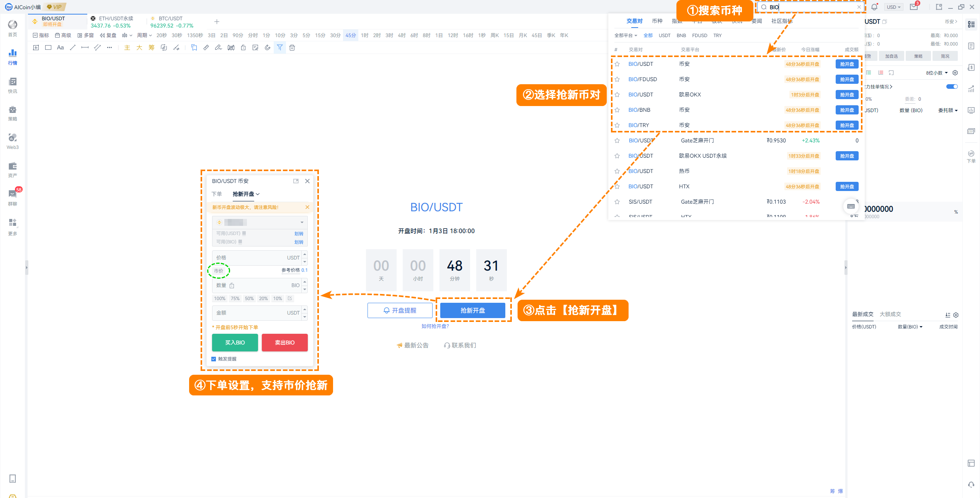Expand the 全部平台 platform filter
The width and height of the screenshot is (980, 498).
pos(626,35)
